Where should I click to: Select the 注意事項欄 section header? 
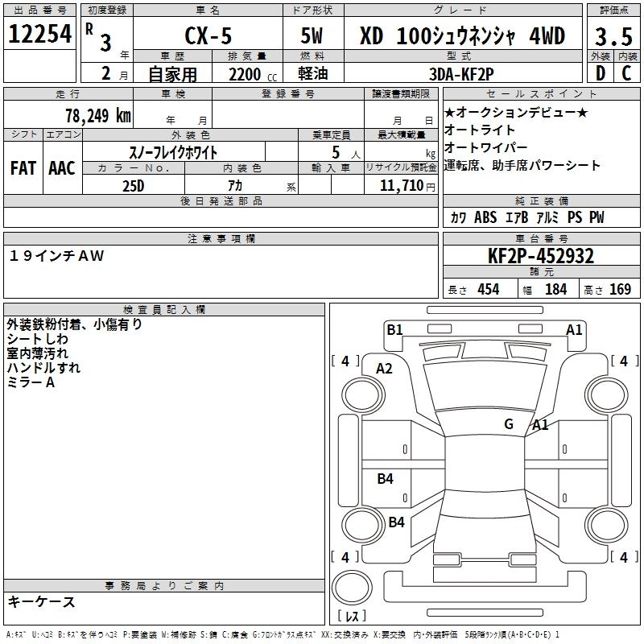(221, 238)
